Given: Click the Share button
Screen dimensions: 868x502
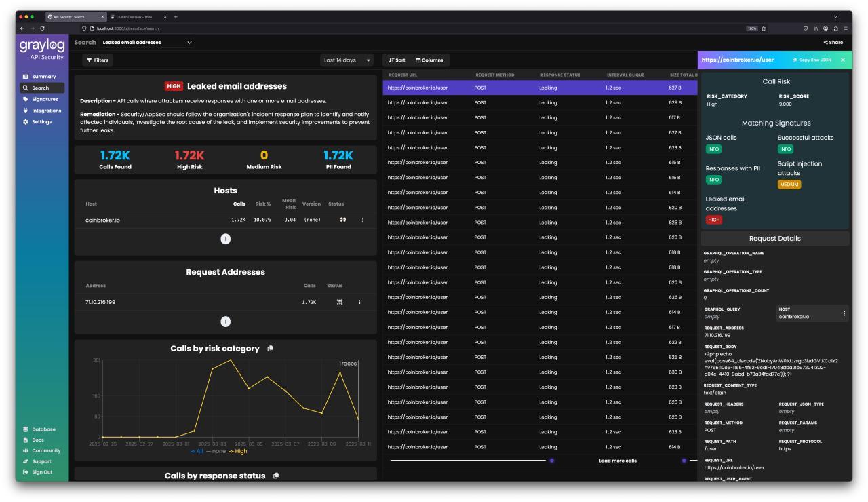Looking at the screenshot, I should tap(833, 42).
